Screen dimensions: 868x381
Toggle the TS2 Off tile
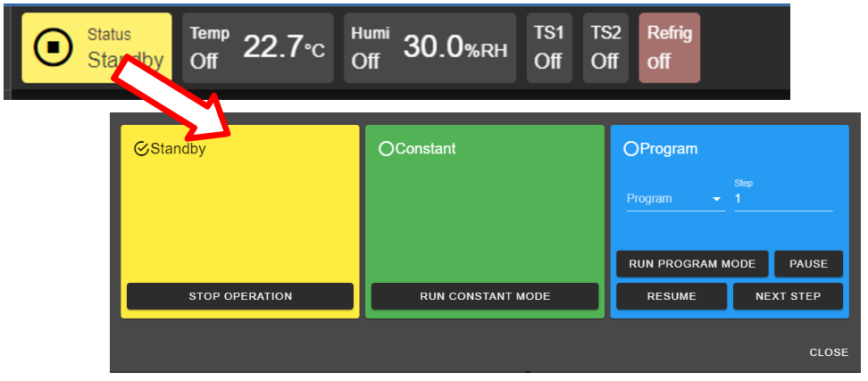pos(605,48)
